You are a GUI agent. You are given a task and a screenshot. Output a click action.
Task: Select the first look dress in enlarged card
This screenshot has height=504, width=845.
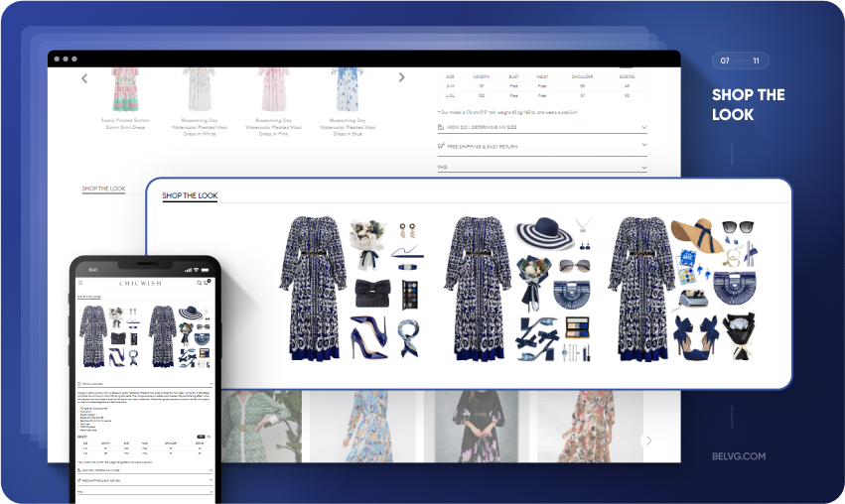[313, 289]
